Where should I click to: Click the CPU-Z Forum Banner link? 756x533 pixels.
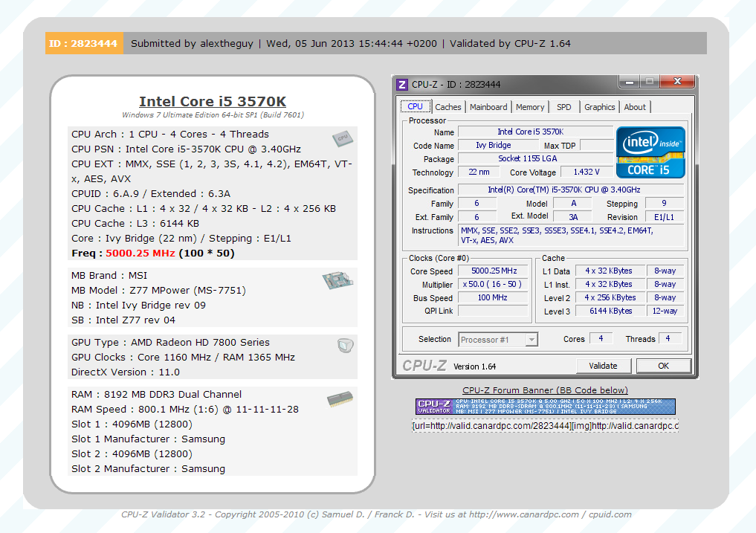click(x=545, y=390)
